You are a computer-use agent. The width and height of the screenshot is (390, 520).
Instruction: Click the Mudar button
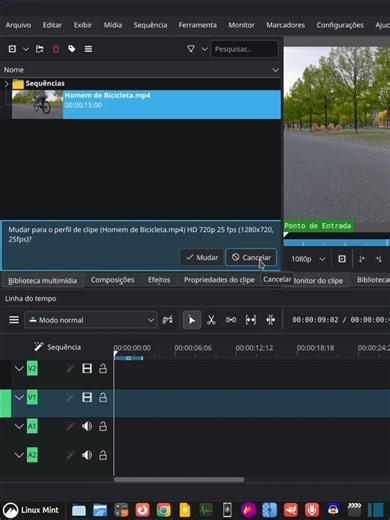tap(202, 257)
